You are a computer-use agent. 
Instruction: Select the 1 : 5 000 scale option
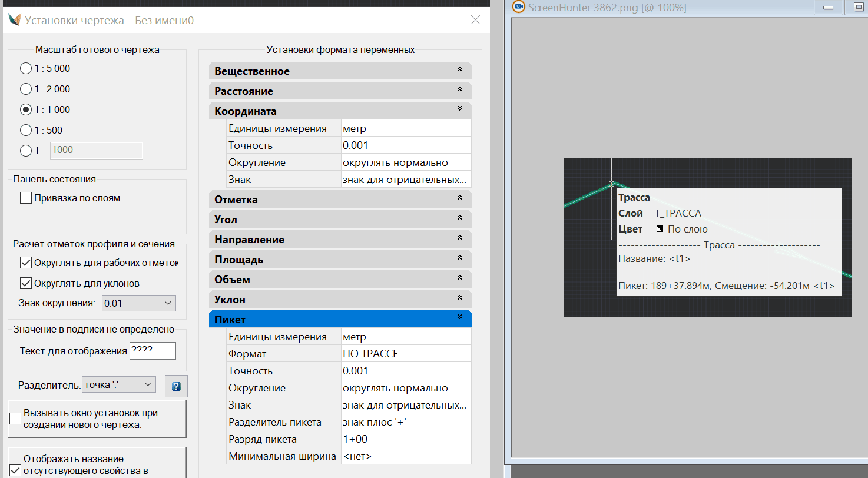click(26, 69)
